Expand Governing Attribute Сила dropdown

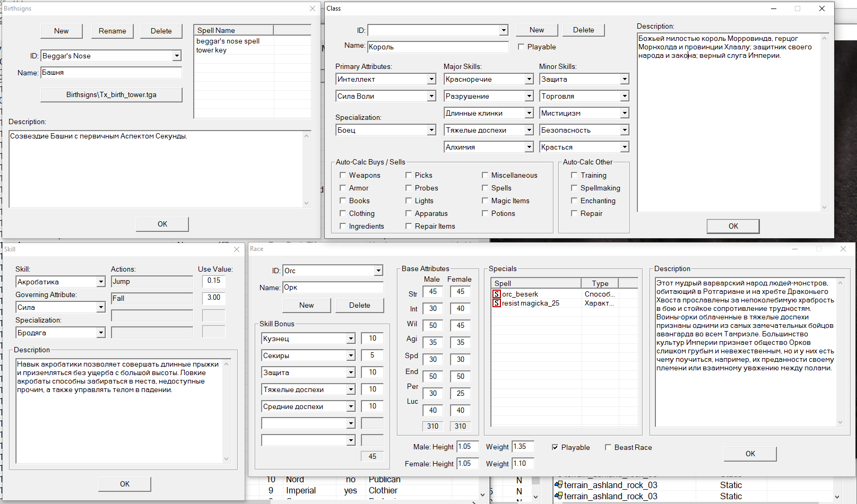[101, 307]
